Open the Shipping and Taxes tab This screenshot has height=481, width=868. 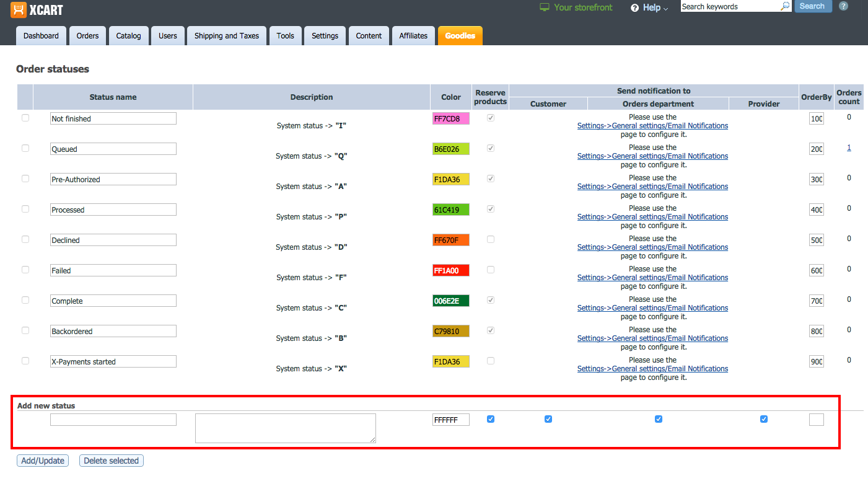coord(227,36)
